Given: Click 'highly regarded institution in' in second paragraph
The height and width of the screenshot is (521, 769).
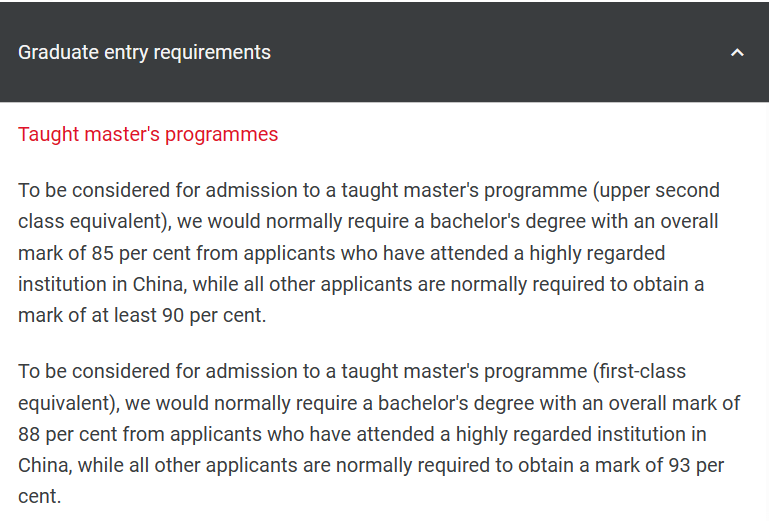Looking at the screenshot, I should pos(581,435).
